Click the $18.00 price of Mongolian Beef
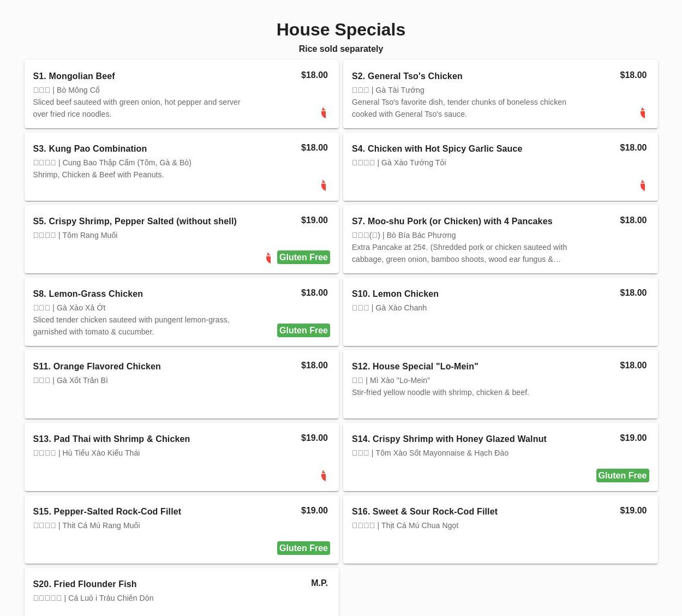Image resolution: width=682 pixels, height=616 pixels. click(x=314, y=75)
